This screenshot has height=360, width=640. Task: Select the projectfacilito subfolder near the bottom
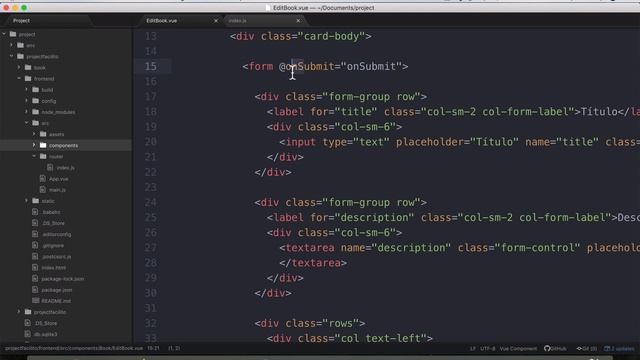(x=50, y=312)
